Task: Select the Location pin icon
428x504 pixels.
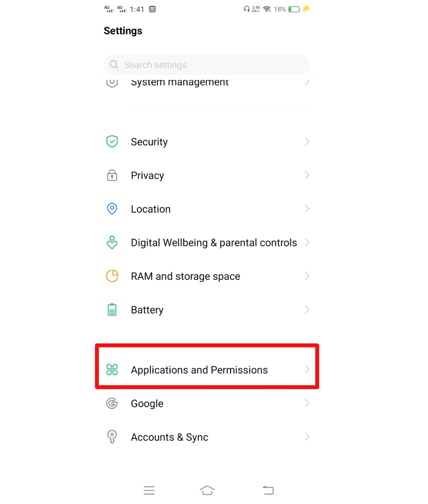Action: pos(112,209)
